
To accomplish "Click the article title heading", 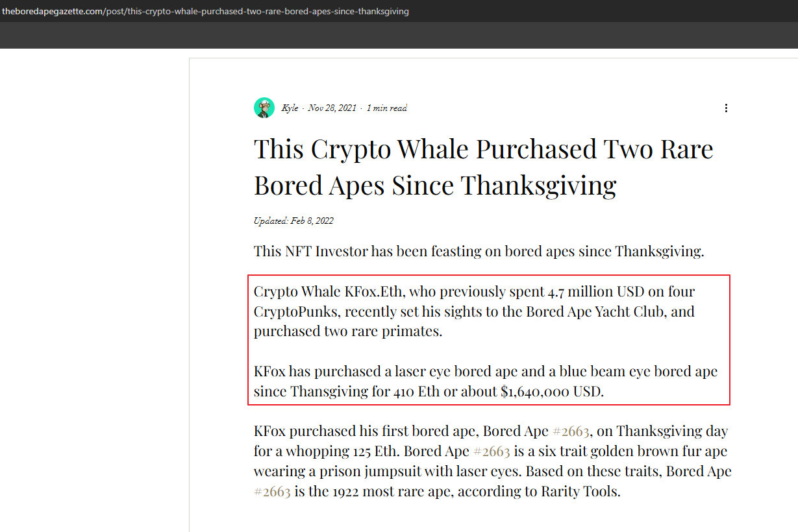I will tap(483, 167).
